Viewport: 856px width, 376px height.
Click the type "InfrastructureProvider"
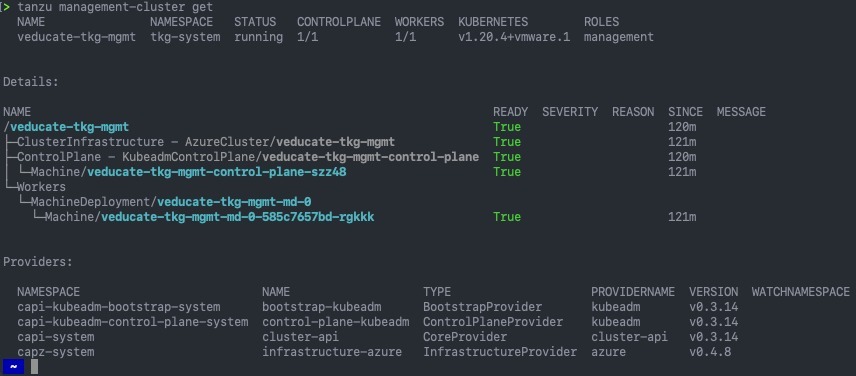click(500, 352)
